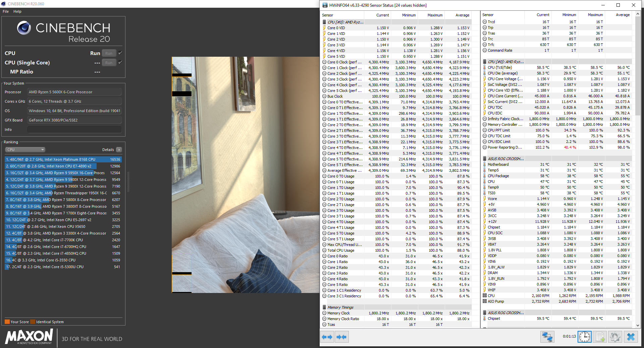The width and height of the screenshot is (644, 348).
Task: Click the fan icon beside AIO Pump
Action: tap(485, 301)
